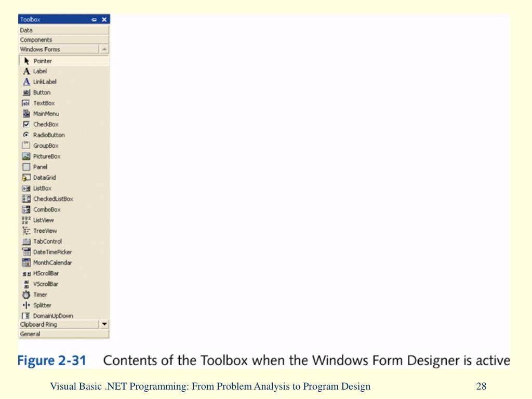Pick the TreeView control icon
This screenshot has height=399, width=532.
point(26,231)
